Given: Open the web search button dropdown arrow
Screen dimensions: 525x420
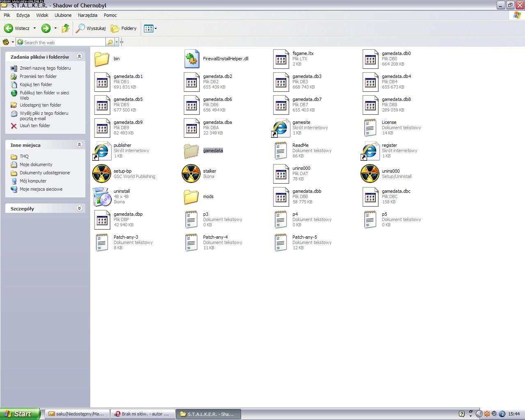Looking at the screenshot, I should 117,42.
